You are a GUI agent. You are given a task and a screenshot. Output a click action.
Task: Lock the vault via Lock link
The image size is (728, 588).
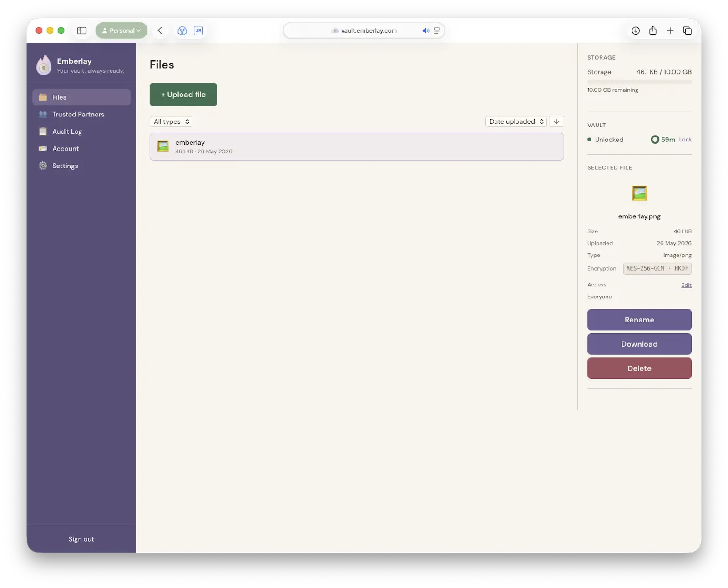coord(685,140)
